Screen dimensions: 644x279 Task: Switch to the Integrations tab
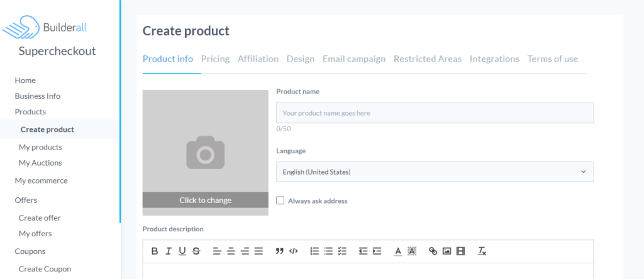click(494, 58)
